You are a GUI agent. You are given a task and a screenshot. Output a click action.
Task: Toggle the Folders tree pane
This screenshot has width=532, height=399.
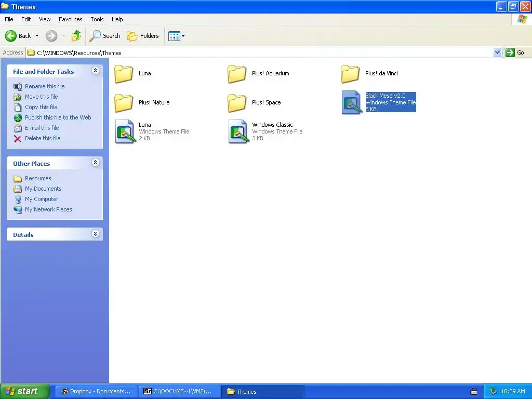tap(143, 36)
